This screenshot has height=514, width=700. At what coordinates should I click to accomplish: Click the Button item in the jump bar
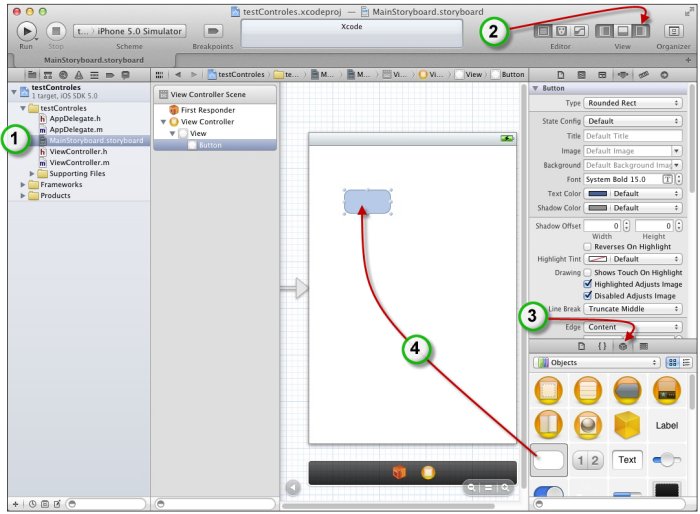tap(508, 75)
